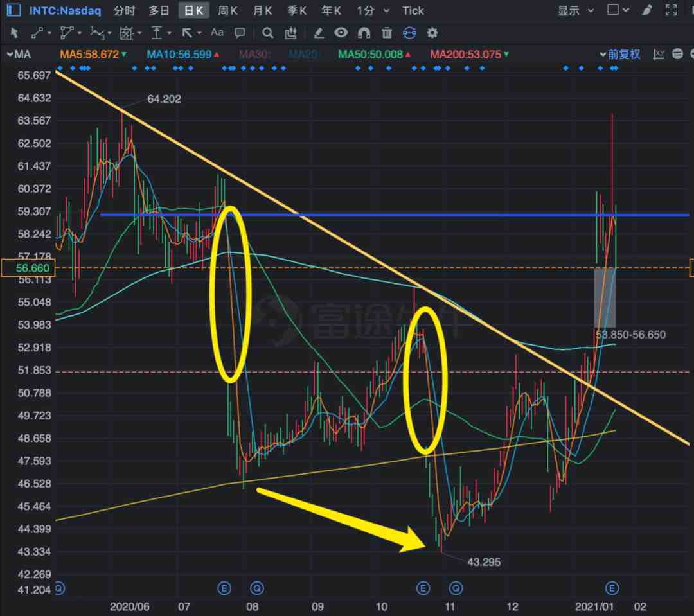Viewport: 694px width, 616px height.
Task: Click the indicator chart icon beside 前复权
Action: click(659, 55)
